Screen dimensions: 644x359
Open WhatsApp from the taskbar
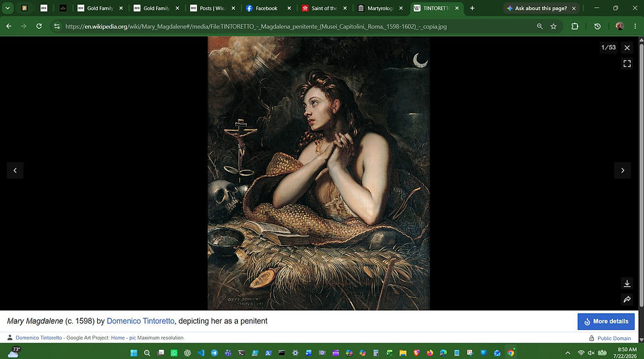pos(174,353)
